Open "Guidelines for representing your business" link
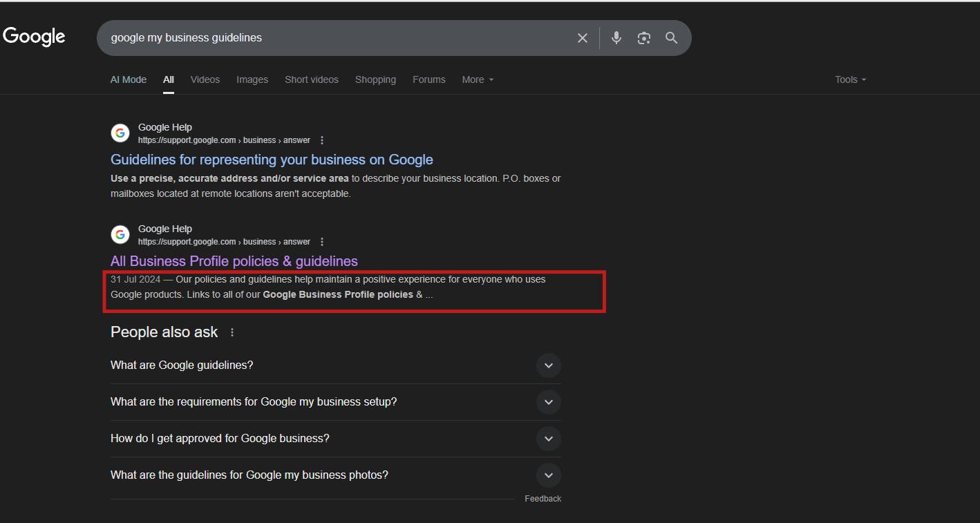 [272, 160]
